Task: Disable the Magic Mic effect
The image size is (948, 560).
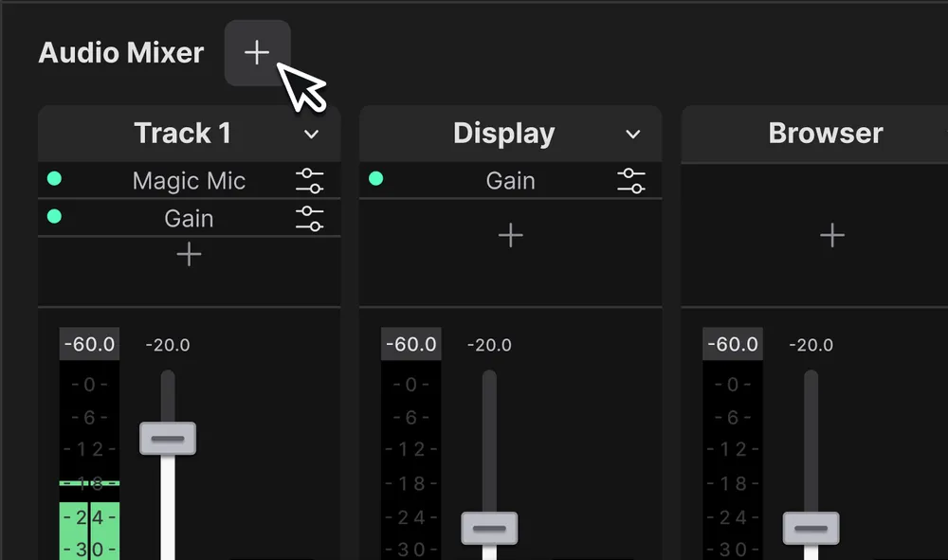Action: [x=54, y=178]
